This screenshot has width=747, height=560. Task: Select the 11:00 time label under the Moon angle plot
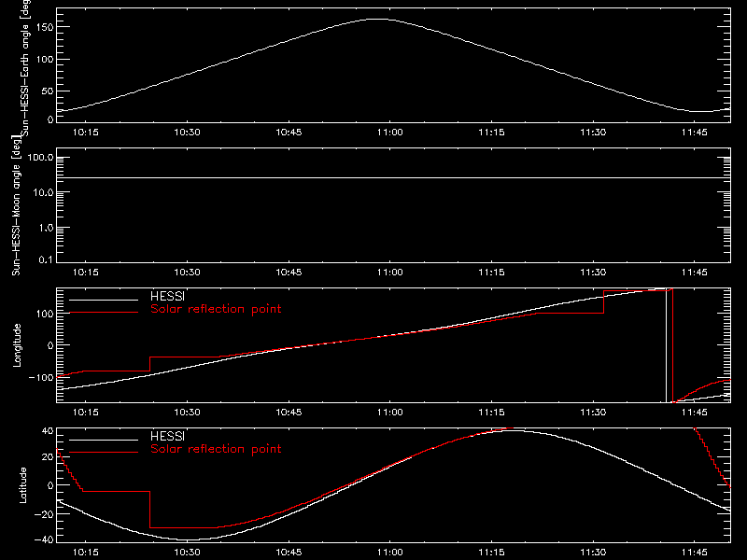click(x=390, y=273)
